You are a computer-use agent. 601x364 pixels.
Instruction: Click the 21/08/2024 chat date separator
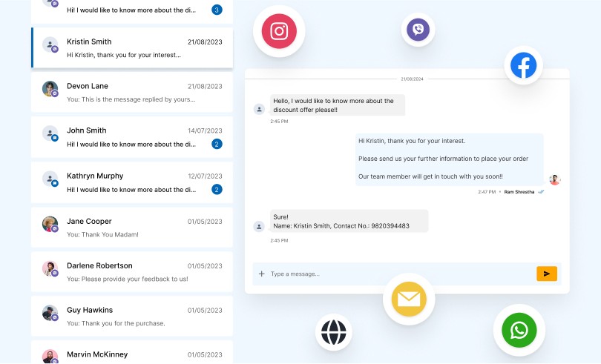[412, 79]
